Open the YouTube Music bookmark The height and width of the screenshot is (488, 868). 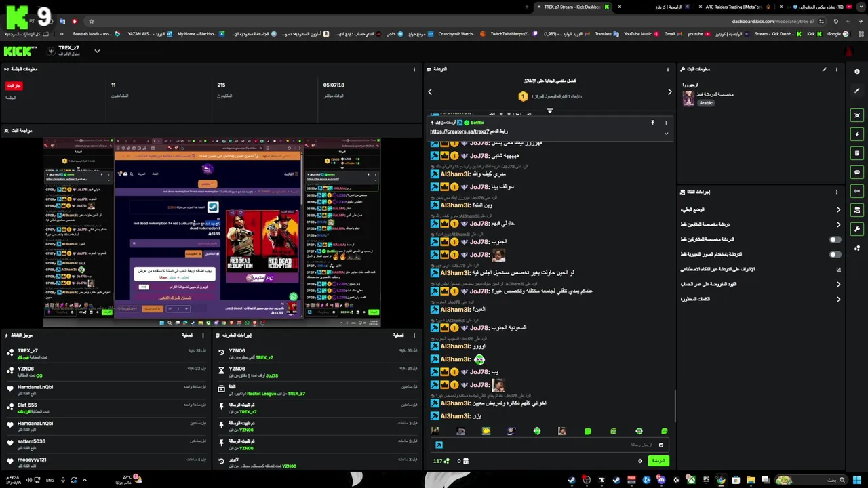pyautogui.click(x=642, y=33)
